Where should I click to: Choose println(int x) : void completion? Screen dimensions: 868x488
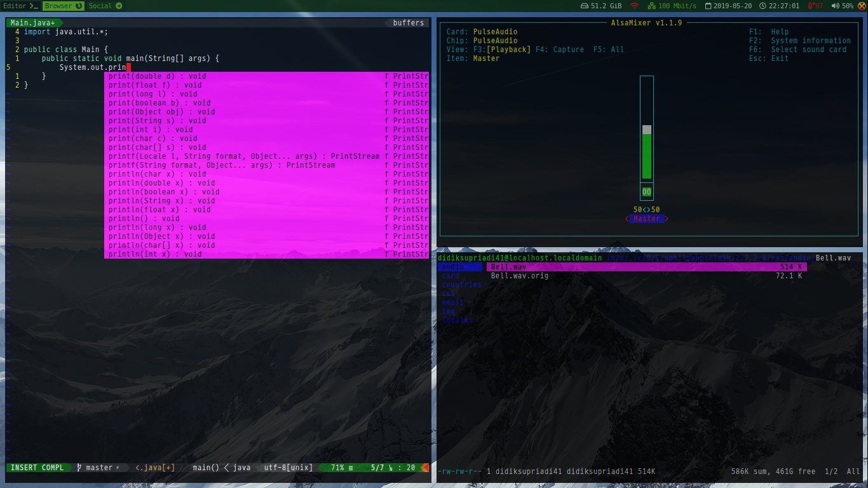coord(267,254)
